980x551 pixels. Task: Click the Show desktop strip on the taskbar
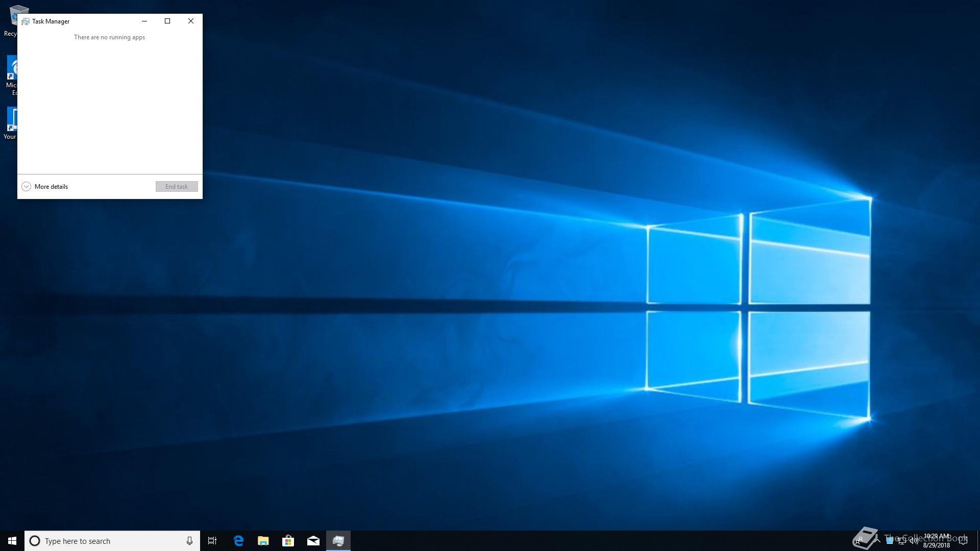pos(978,541)
